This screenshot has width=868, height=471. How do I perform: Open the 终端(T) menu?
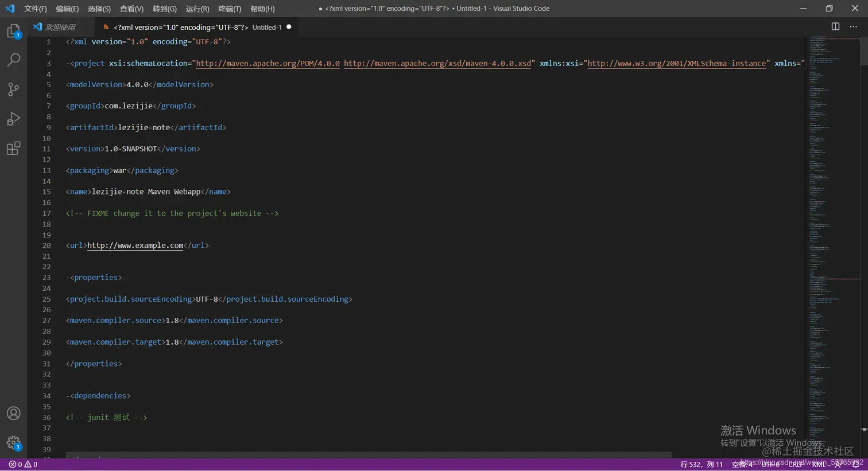[x=230, y=9]
